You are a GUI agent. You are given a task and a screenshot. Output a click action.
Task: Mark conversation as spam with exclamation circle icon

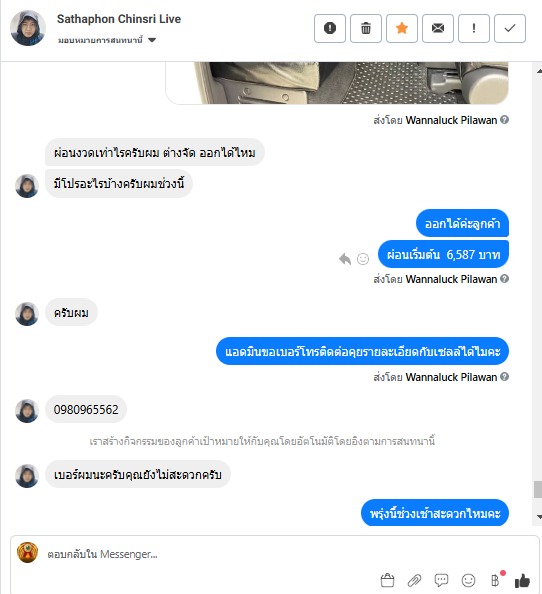[330, 28]
